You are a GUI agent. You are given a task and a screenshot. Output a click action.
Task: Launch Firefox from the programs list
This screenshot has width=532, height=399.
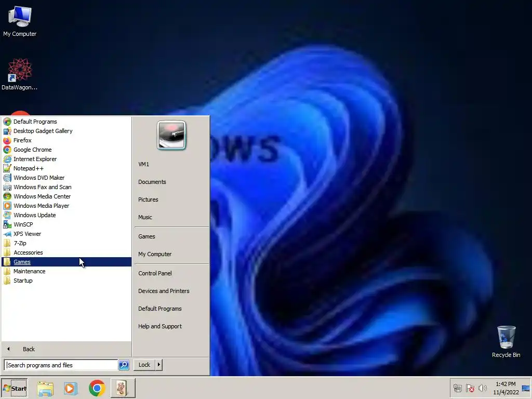point(66,140)
